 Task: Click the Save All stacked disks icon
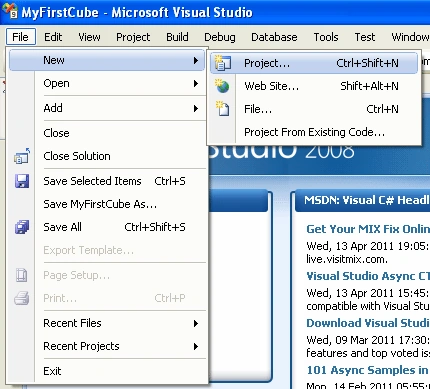[x=22, y=227]
